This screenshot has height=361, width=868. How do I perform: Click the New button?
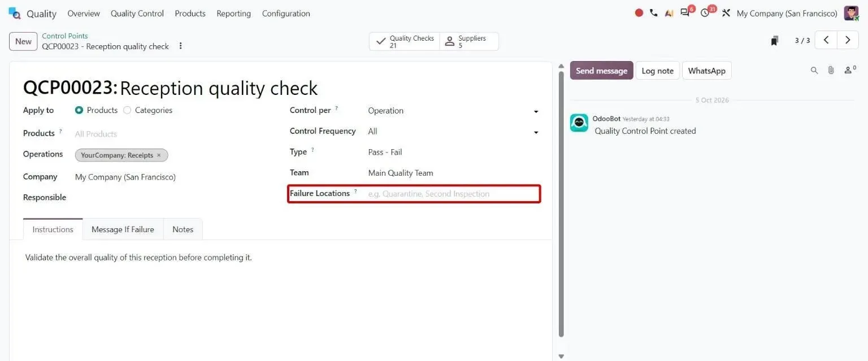point(23,41)
